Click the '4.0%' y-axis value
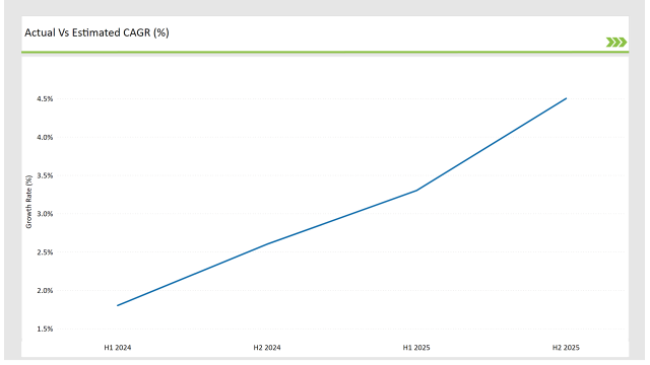 click(45, 137)
